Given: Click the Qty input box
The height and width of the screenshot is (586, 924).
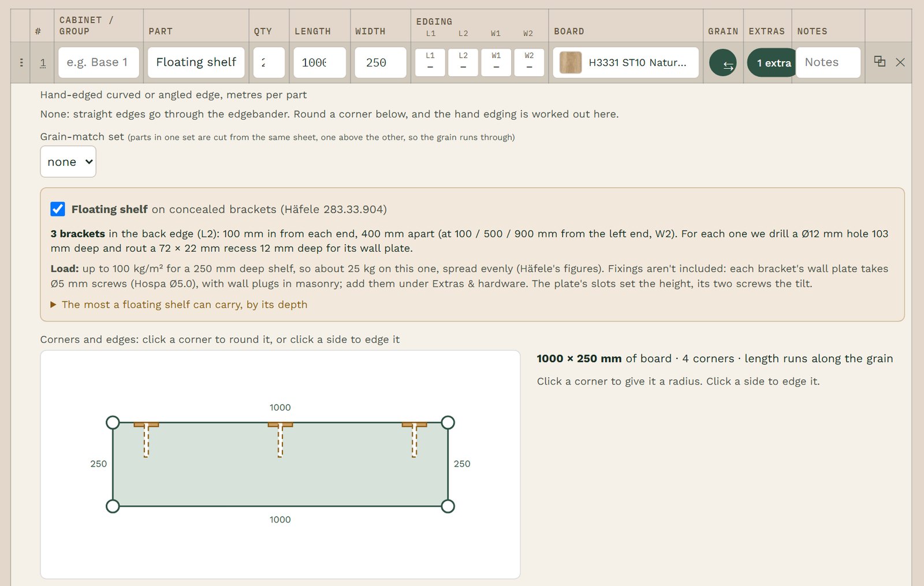Looking at the screenshot, I should (269, 62).
